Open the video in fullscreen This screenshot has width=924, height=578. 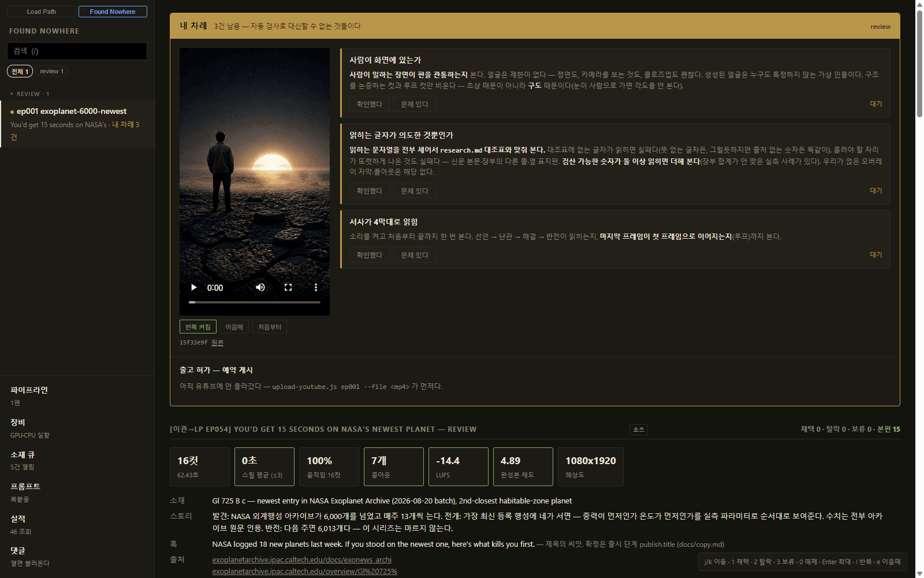click(x=288, y=287)
